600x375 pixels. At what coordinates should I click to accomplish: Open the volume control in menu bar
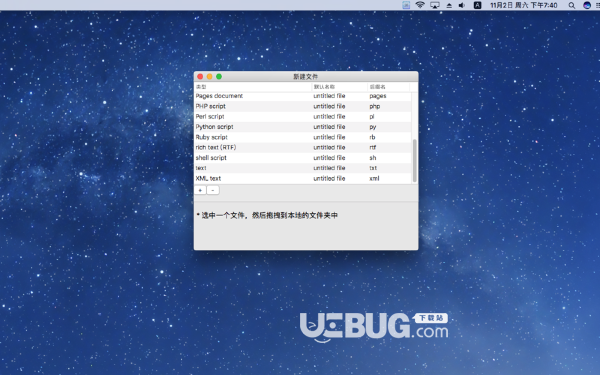coord(462,5)
